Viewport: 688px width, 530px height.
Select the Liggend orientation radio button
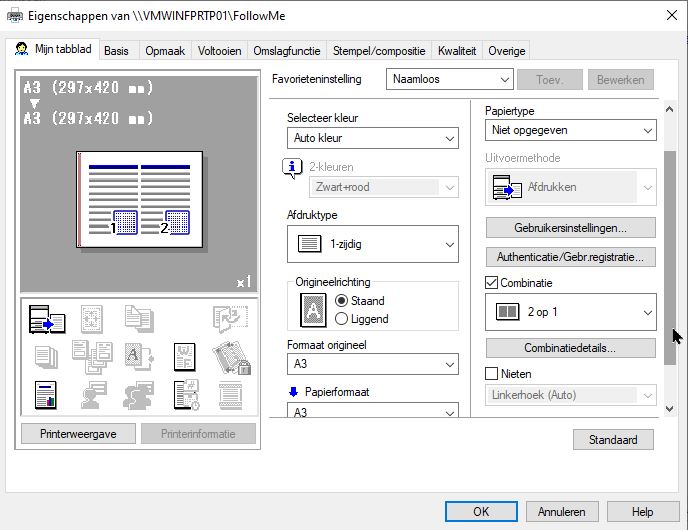[342, 319]
